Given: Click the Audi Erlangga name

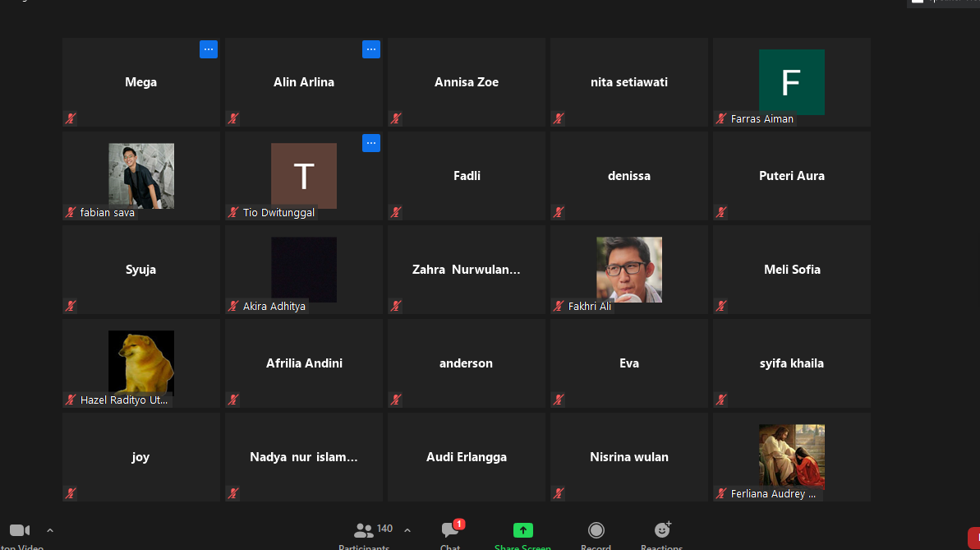Looking at the screenshot, I should point(467,457).
